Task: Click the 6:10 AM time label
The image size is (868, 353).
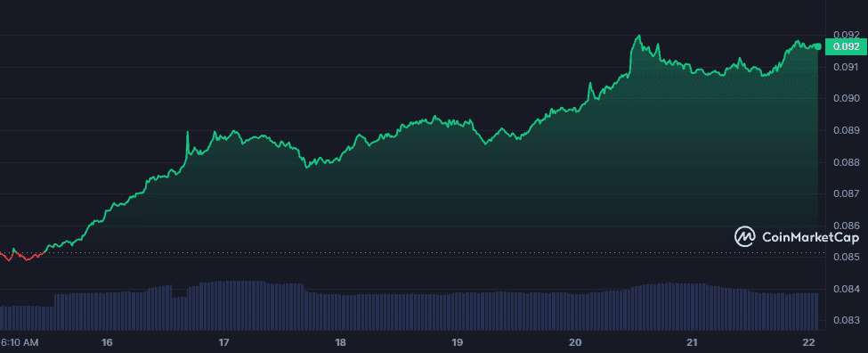Action: coord(20,343)
